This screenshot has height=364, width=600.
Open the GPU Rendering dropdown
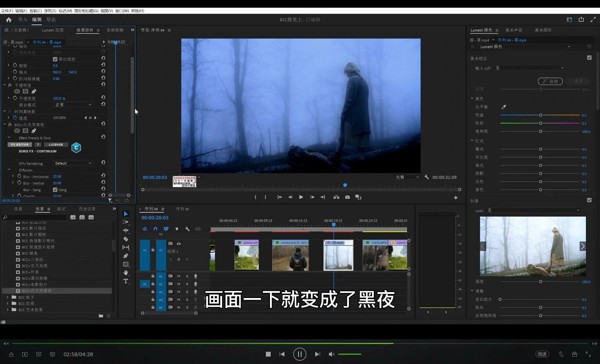tap(73, 163)
